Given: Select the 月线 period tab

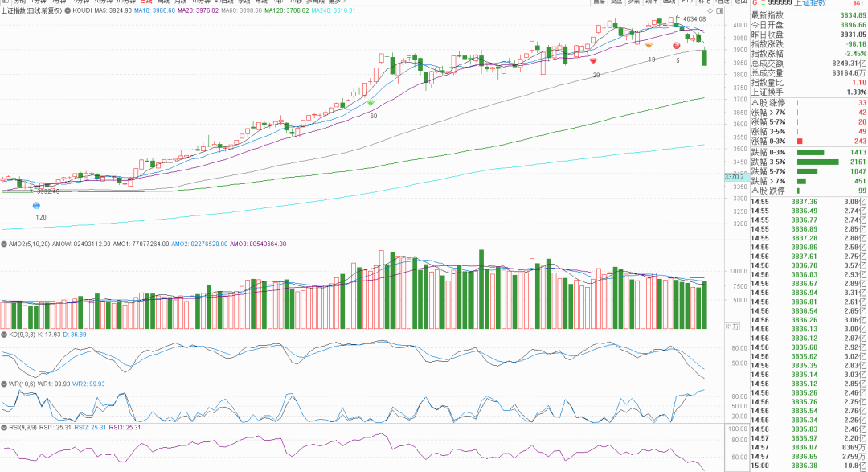Looking at the screenshot, I should pyautogui.click(x=181, y=2).
